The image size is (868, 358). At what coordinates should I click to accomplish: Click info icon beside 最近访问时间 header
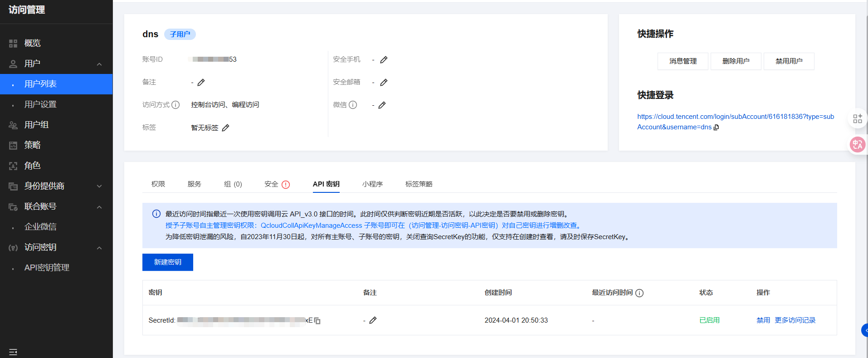[639, 293]
